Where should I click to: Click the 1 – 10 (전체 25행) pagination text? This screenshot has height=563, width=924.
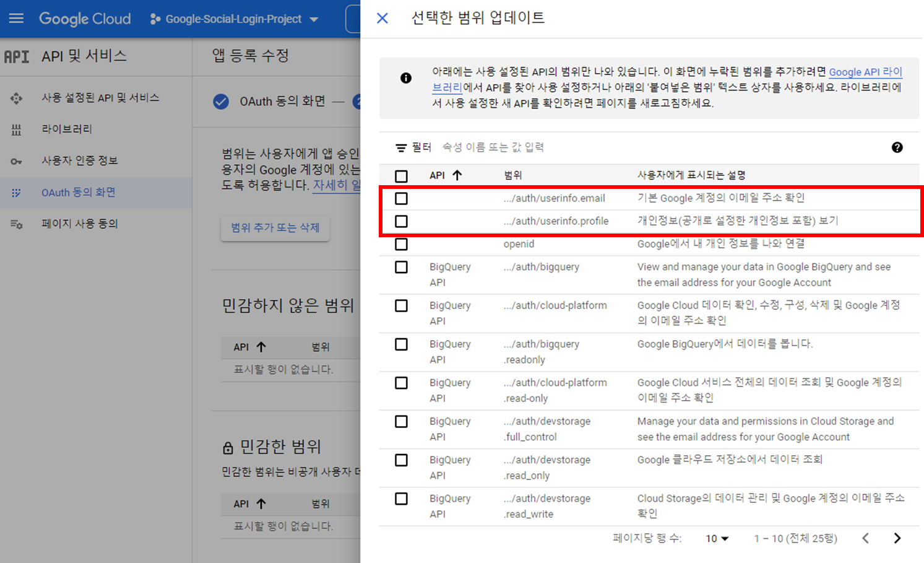795,538
